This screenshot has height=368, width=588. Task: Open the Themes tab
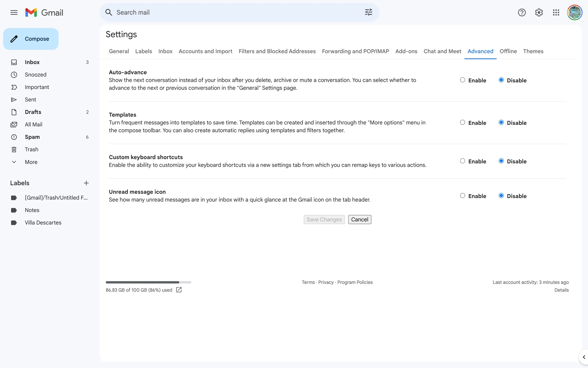coord(533,51)
